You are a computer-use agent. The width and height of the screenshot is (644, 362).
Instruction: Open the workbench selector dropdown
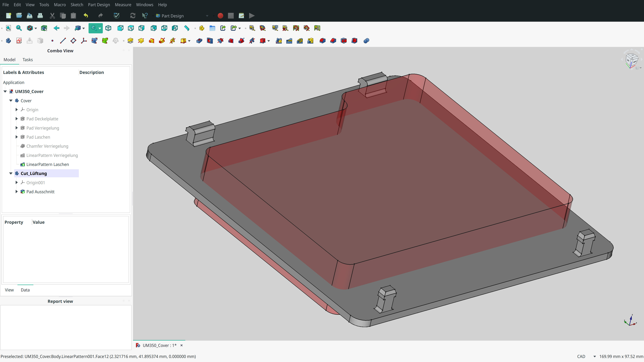pyautogui.click(x=207, y=16)
